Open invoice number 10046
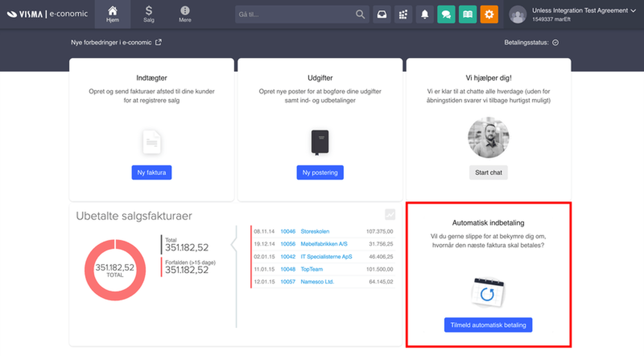Viewport: 644px width, 356px height. coord(288,231)
